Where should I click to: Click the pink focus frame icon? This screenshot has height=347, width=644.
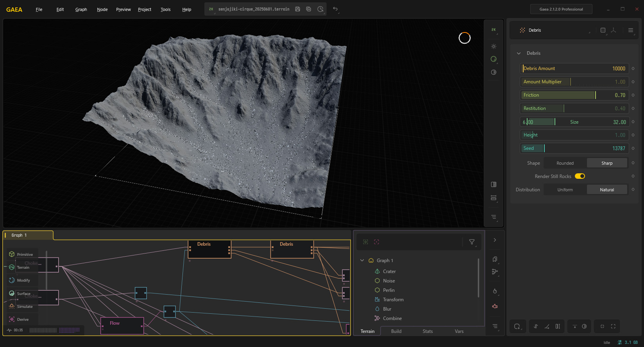click(377, 242)
